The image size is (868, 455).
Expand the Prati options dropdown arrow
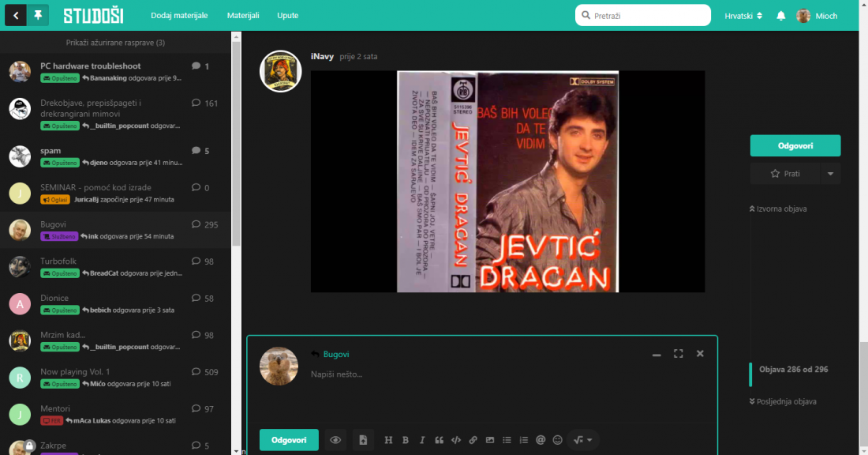[x=830, y=174]
